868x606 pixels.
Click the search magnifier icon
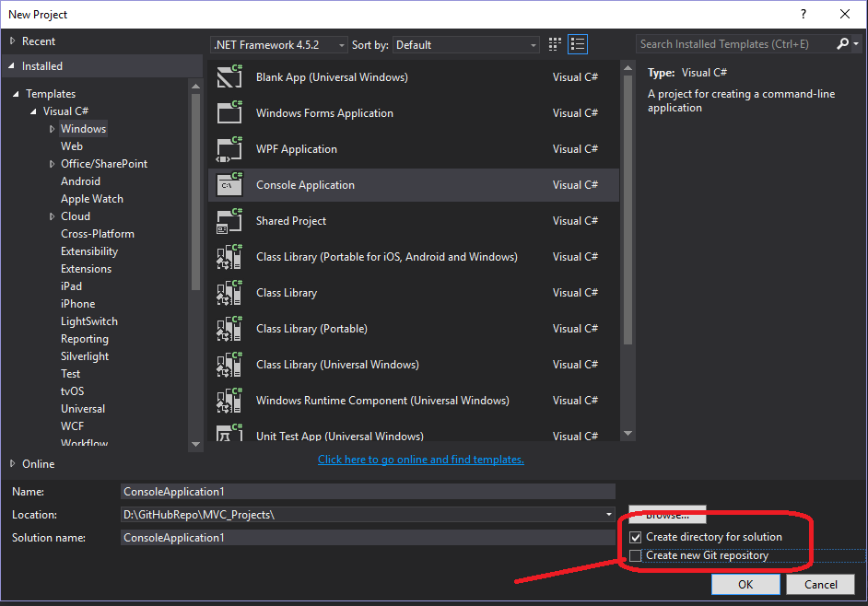(842, 43)
